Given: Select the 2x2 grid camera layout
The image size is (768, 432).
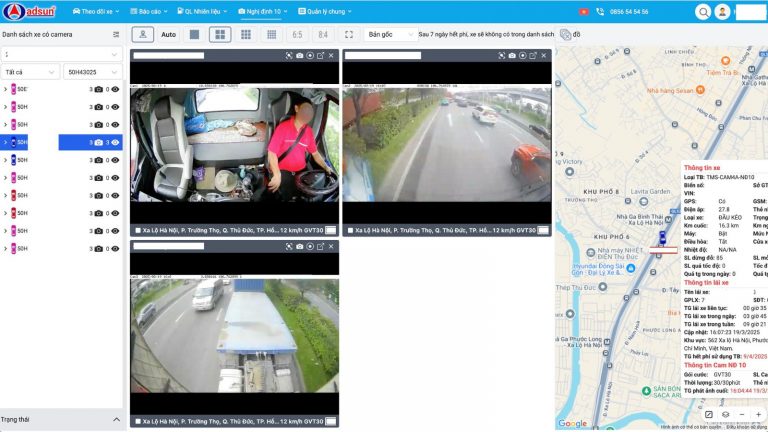Looking at the screenshot, I should 220,34.
